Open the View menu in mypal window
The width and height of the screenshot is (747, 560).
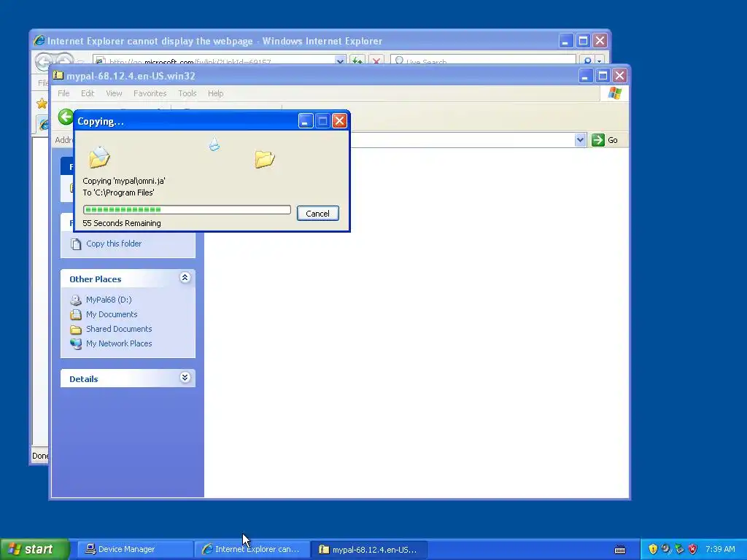click(114, 93)
